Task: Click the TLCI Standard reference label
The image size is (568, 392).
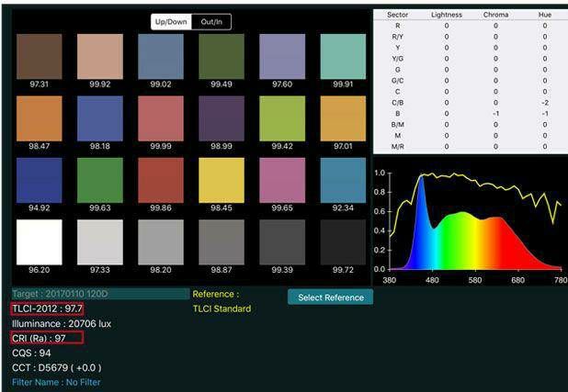Action: pyautogui.click(x=222, y=308)
